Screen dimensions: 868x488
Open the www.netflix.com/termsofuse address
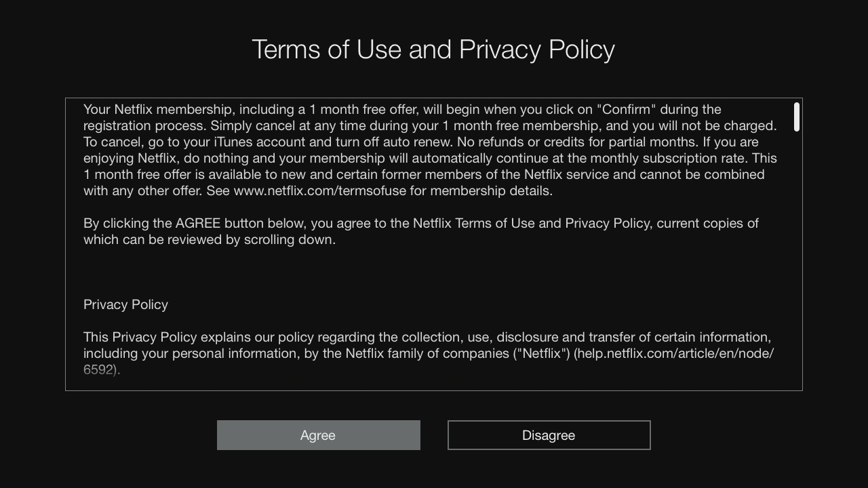[320, 191]
